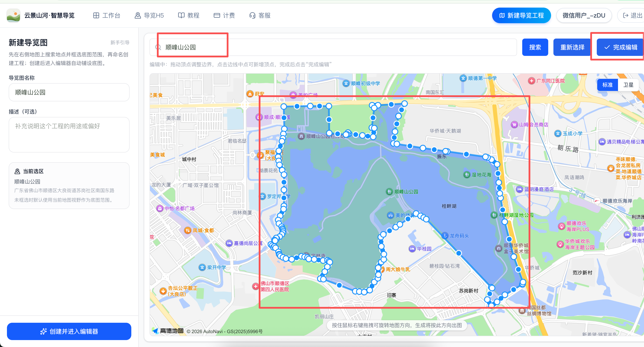Click the 桂畔湖 label on map
Viewport: 644px width, 347px height.
pyautogui.click(x=449, y=206)
